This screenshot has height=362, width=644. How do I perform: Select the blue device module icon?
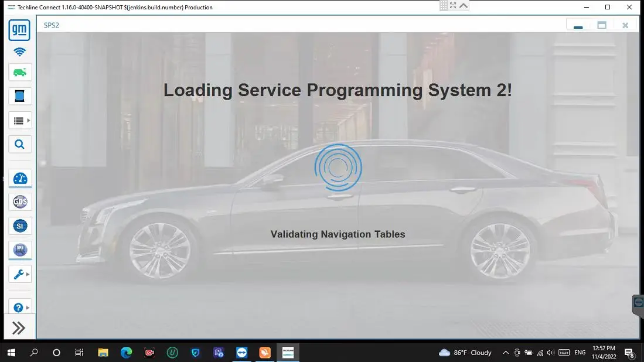point(20,96)
